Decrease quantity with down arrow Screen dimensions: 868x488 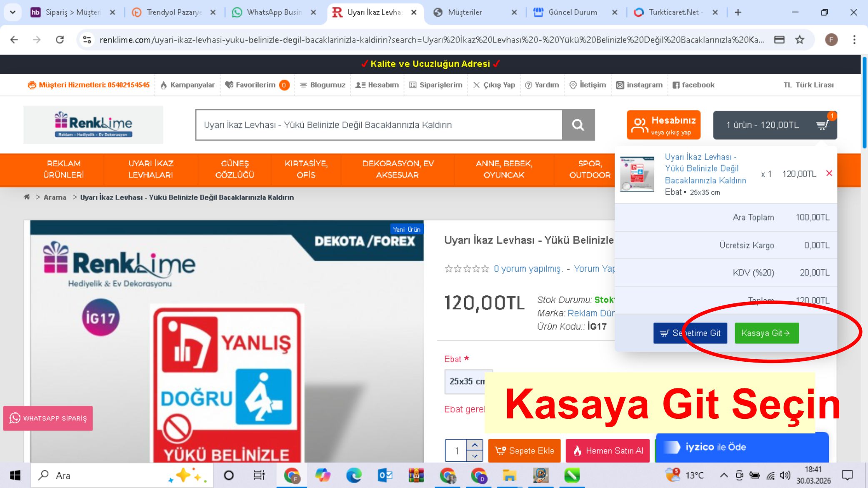(x=475, y=456)
